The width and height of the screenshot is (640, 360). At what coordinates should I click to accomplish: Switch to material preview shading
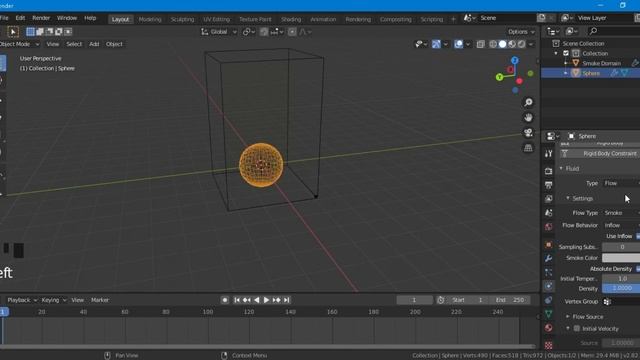pyautogui.click(x=512, y=44)
